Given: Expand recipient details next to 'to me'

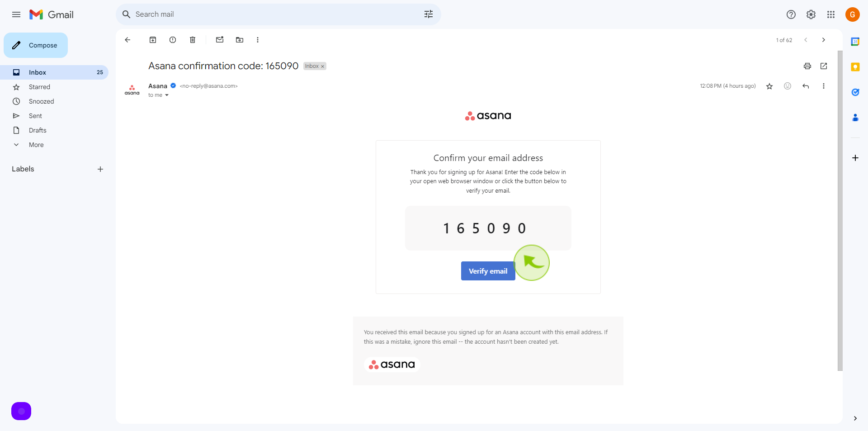Looking at the screenshot, I should (x=167, y=95).
